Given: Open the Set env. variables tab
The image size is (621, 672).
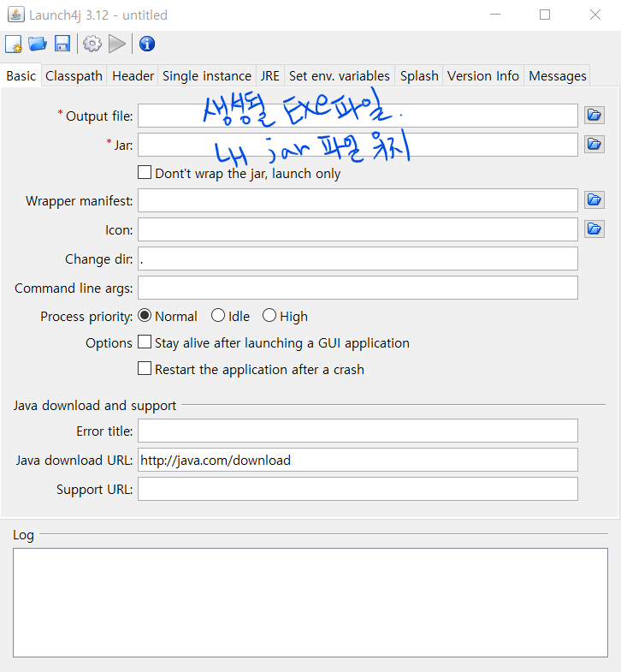Looking at the screenshot, I should click(x=340, y=76).
